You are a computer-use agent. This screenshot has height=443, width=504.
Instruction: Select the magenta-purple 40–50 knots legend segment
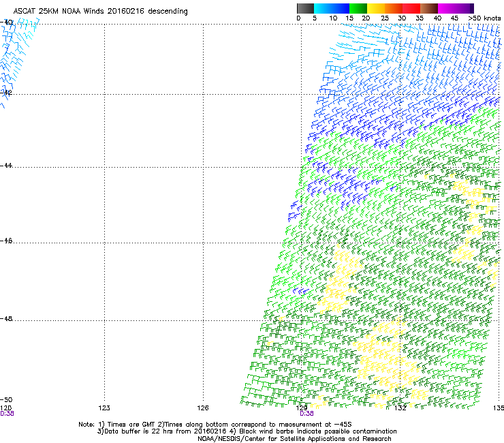pyautogui.click(x=456, y=8)
